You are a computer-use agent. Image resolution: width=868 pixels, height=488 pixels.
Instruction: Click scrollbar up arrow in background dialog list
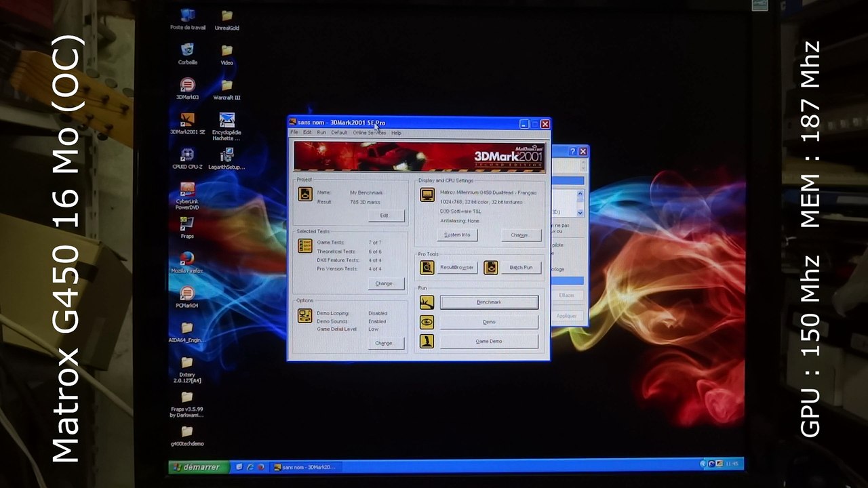point(580,194)
